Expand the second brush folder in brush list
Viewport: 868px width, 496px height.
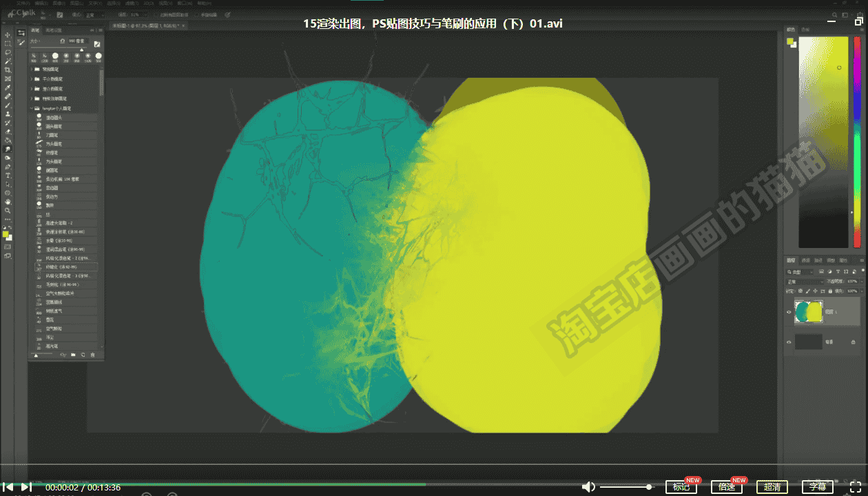32,79
